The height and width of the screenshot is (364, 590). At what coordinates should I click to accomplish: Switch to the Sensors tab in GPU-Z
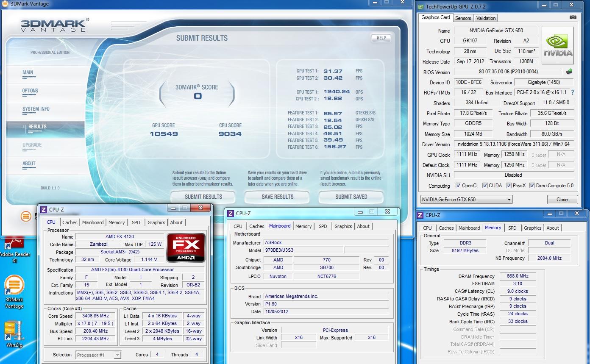point(463,18)
